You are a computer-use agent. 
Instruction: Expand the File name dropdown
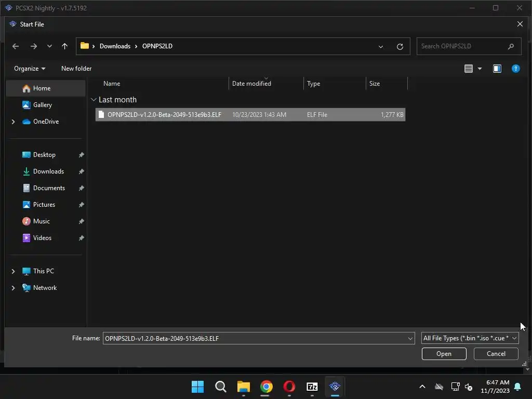pos(410,338)
